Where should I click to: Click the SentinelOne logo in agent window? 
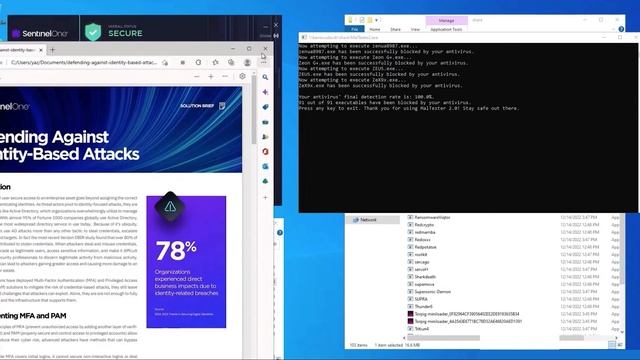[40, 33]
